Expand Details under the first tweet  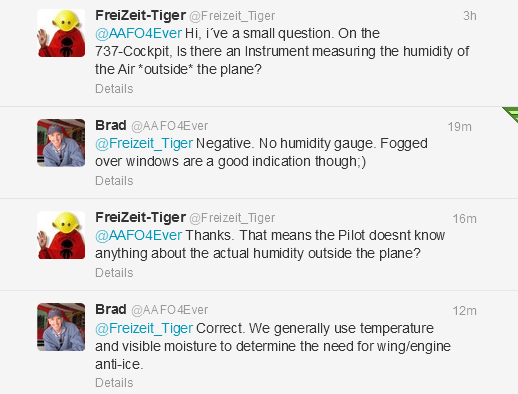114,89
